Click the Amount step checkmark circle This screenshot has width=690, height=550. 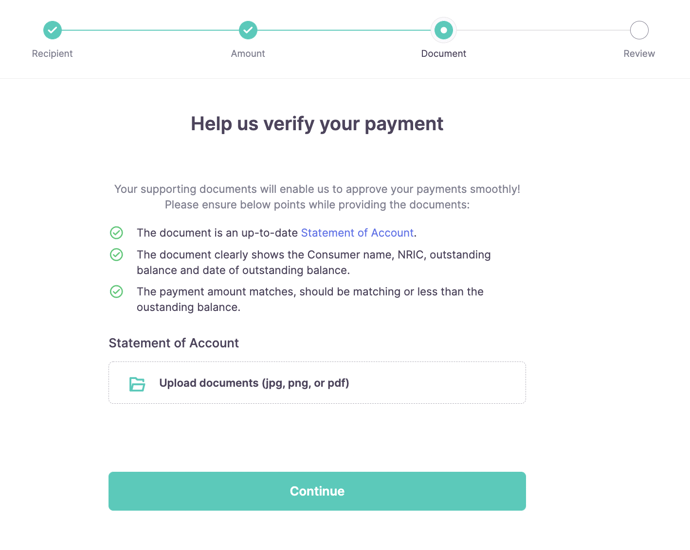pyautogui.click(x=248, y=30)
